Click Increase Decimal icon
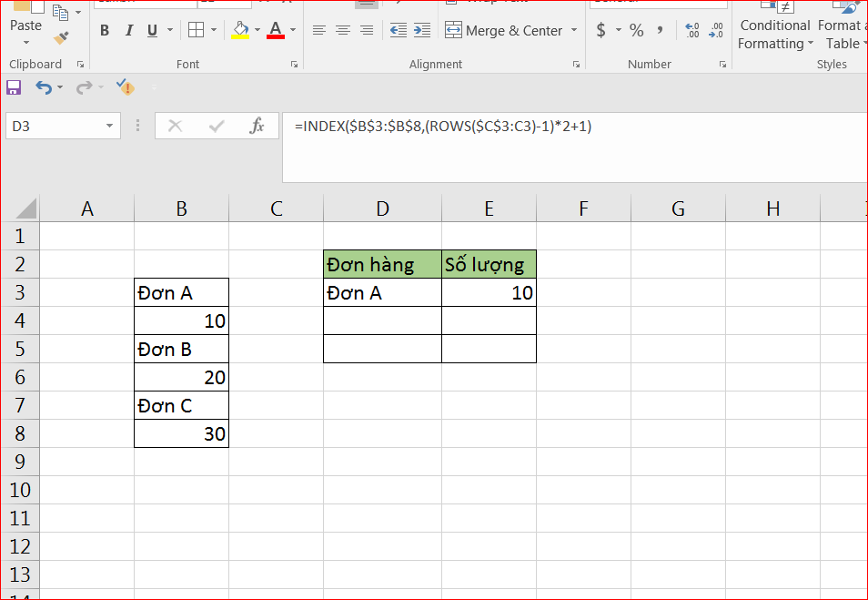The height and width of the screenshot is (600, 868). [692, 30]
